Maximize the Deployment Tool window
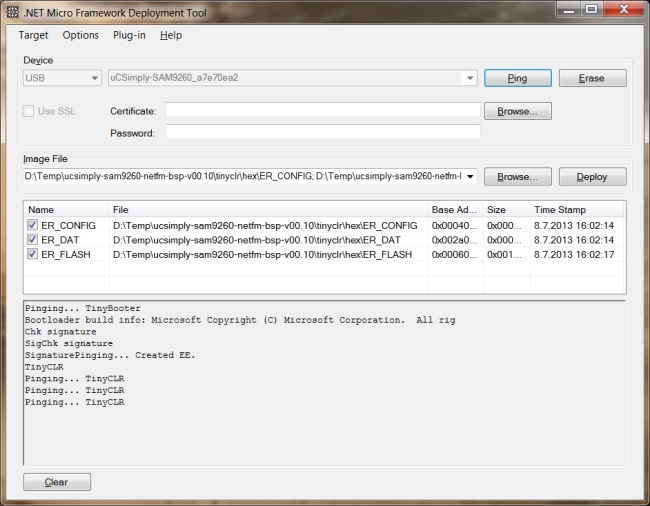This screenshot has height=506, width=650. 592,9
